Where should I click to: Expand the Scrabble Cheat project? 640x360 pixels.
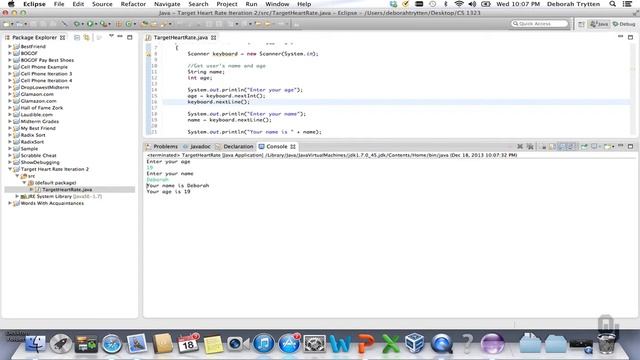tap(10, 156)
